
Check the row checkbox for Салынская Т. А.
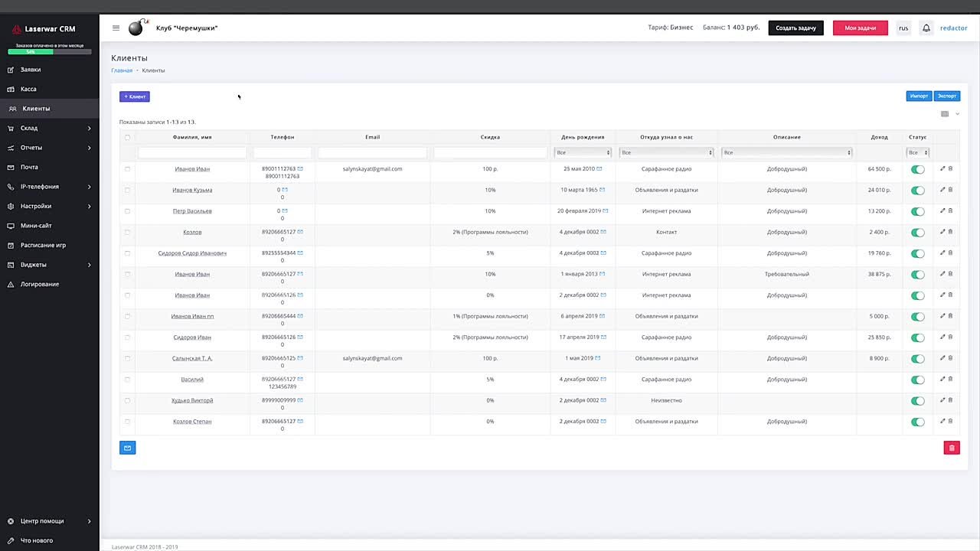tap(127, 358)
